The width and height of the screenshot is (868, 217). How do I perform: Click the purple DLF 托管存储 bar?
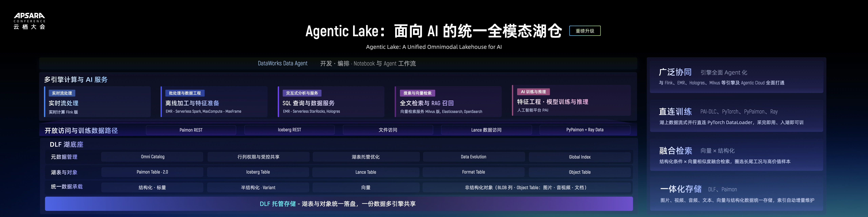339,204
